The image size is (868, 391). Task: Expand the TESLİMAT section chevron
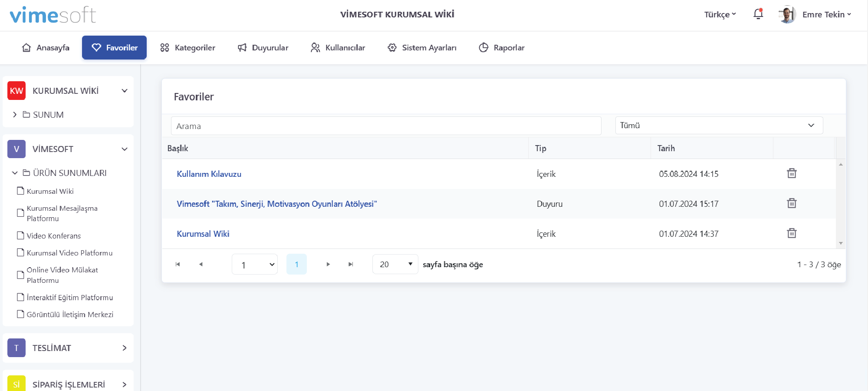click(125, 348)
